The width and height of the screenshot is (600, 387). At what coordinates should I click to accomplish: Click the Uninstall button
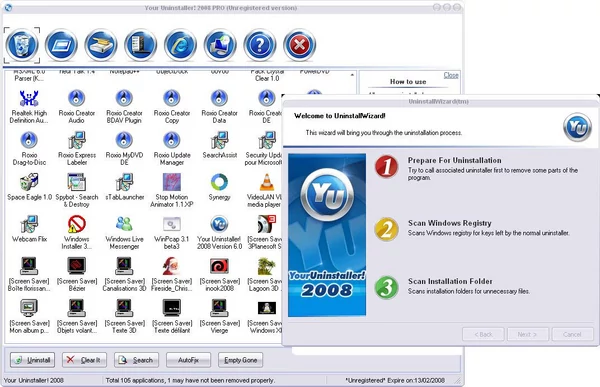pos(33,360)
